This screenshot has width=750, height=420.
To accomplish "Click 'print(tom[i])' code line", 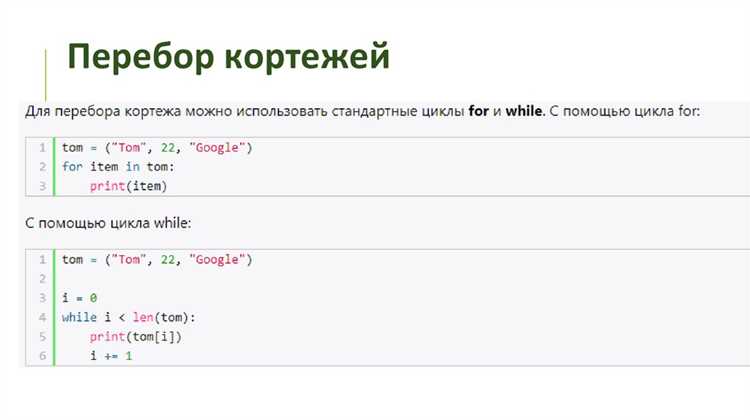I will (x=136, y=337).
